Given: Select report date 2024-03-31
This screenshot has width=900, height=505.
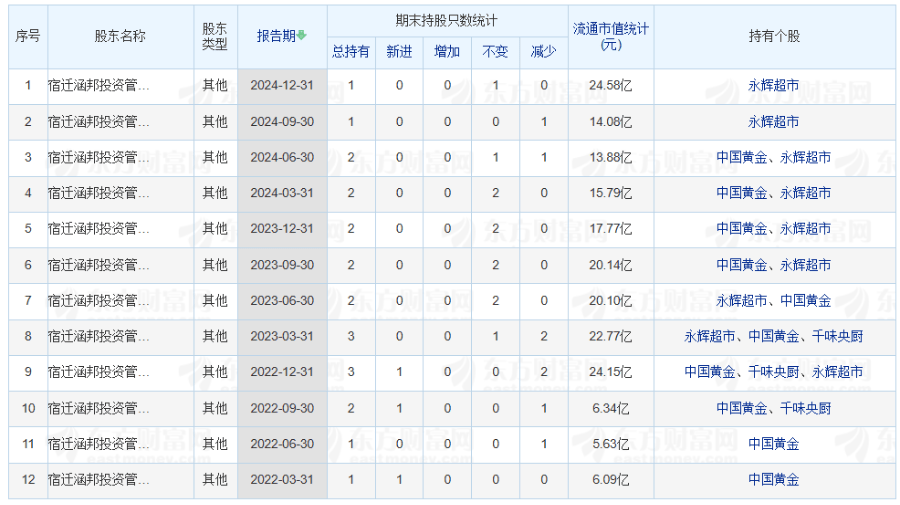Looking at the screenshot, I should point(282,193).
